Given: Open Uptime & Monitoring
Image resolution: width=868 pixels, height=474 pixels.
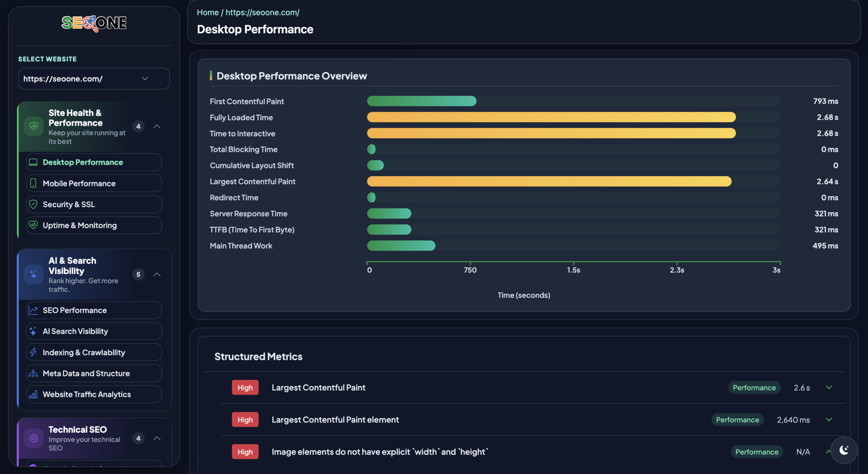Looking at the screenshot, I should [94, 225].
